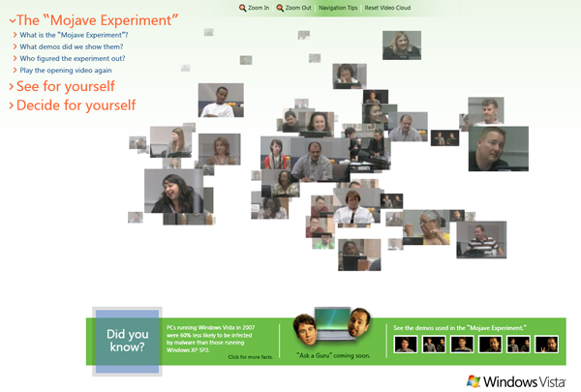Collapse The "Mojave Experiment" section

click(x=94, y=20)
